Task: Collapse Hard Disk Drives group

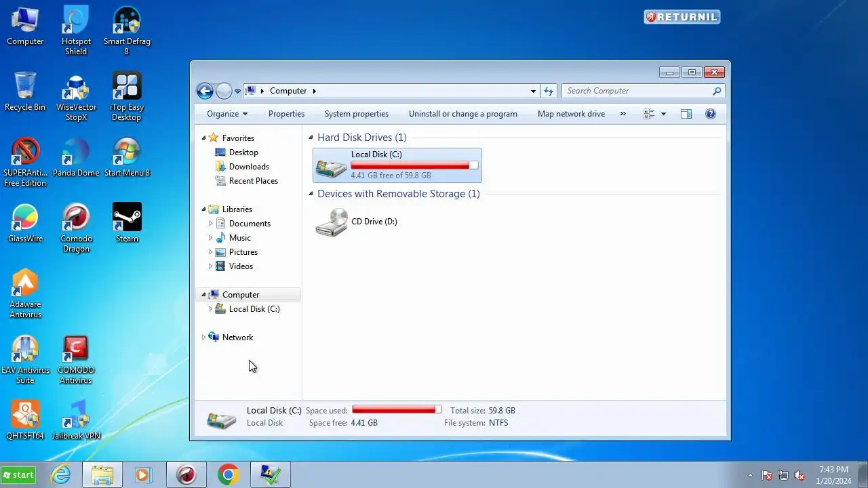Action: coord(311,138)
